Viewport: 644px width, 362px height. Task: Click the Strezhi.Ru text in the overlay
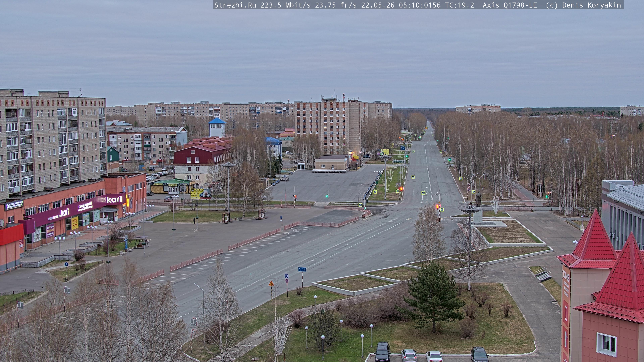[235, 5]
